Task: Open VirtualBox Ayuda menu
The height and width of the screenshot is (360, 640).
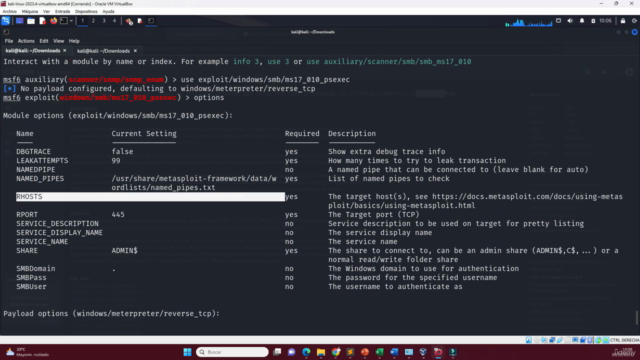Action: [108, 11]
